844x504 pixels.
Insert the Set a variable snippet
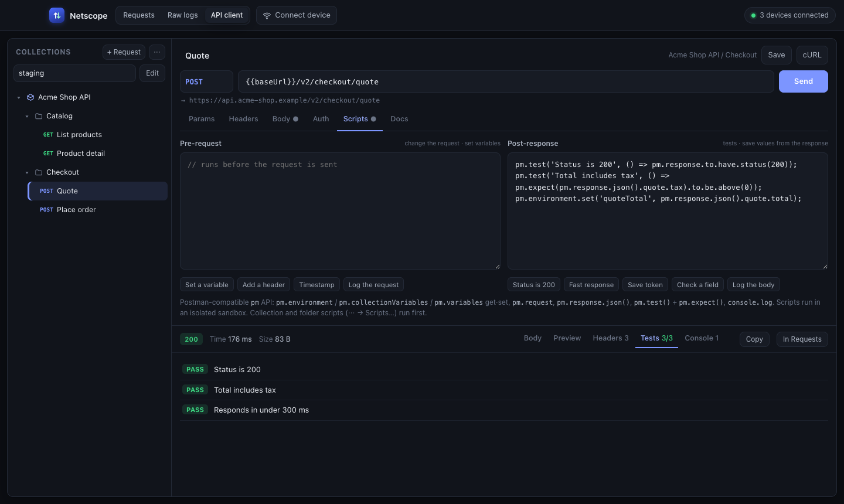point(207,285)
